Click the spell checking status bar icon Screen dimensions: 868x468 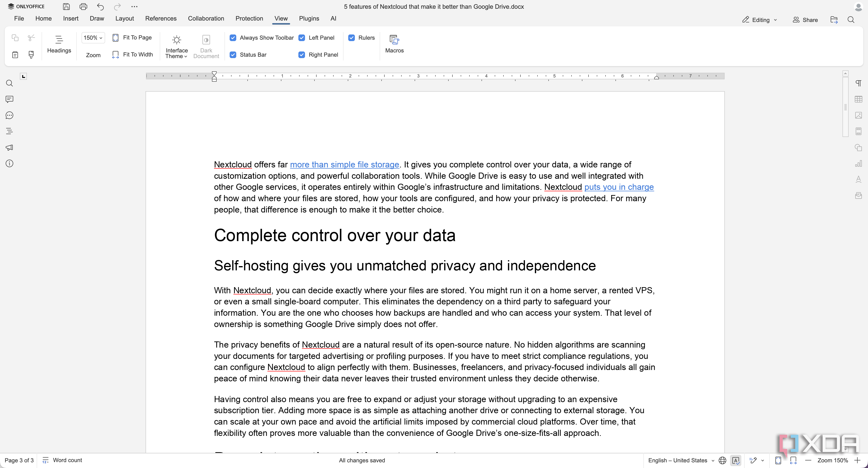point(736,460)
